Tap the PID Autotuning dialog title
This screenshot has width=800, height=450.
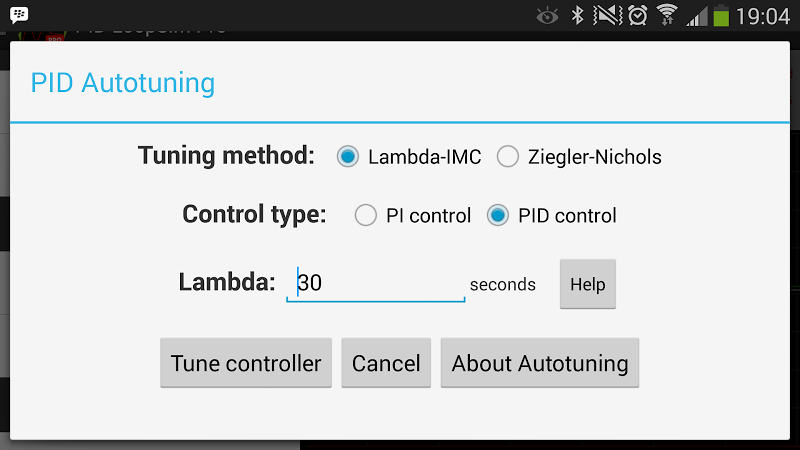(123, 82)
